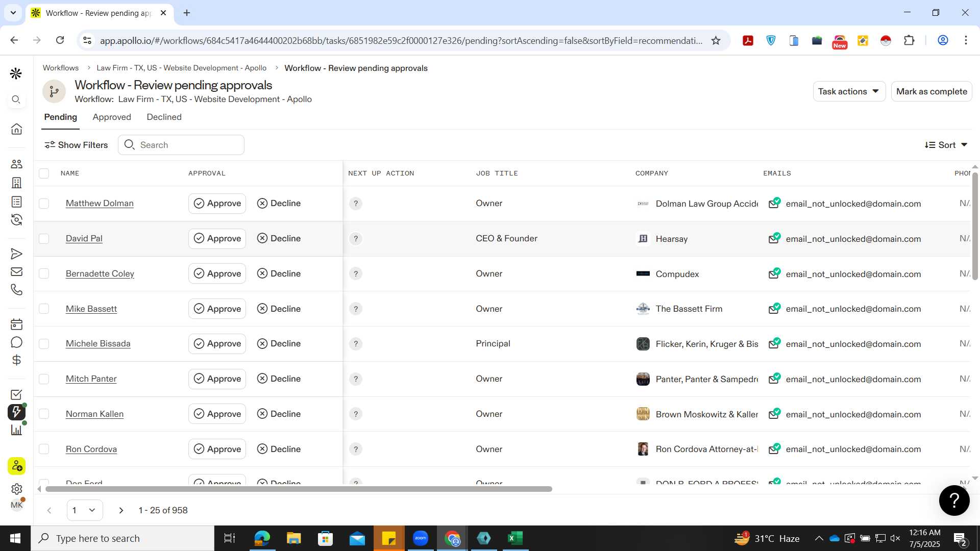Focus the contacts Search field
980x551 pixels.
(181, 145)
